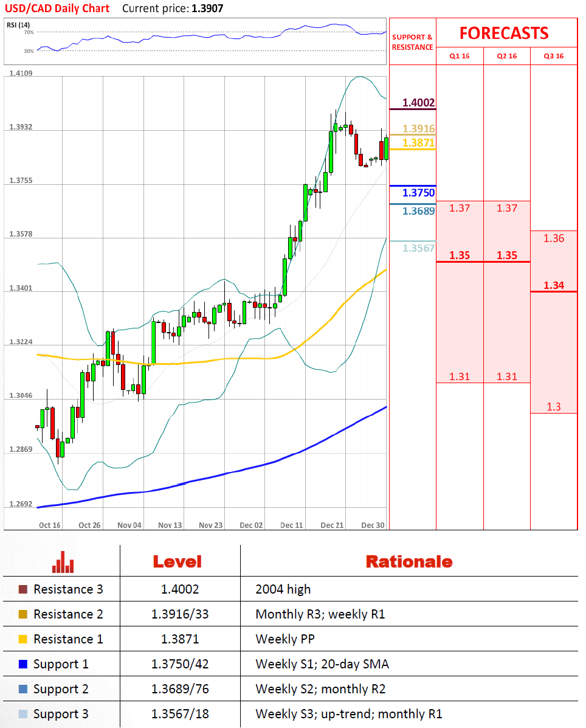Click the 'Oct 16' date axis label
This screenshot has height=728, width=586.
[50, 525]
